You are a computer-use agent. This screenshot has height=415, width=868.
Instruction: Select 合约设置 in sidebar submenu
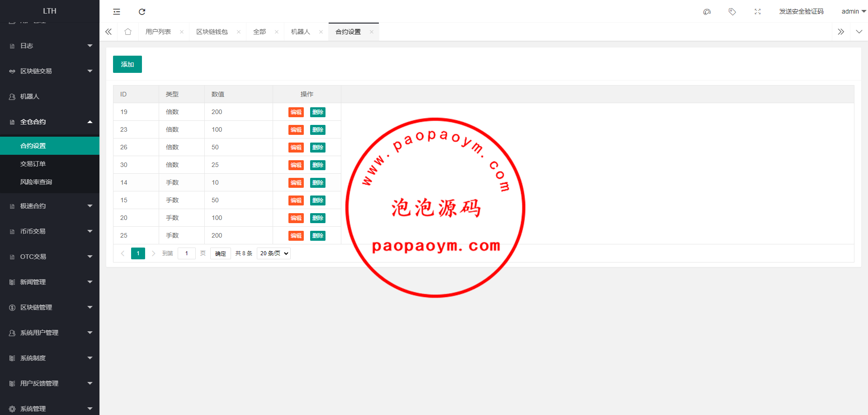(x=50, y=146)
